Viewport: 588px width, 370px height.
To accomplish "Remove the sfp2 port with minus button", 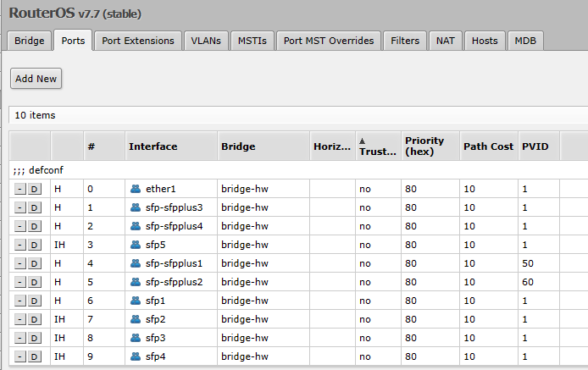I will point(19,319).
